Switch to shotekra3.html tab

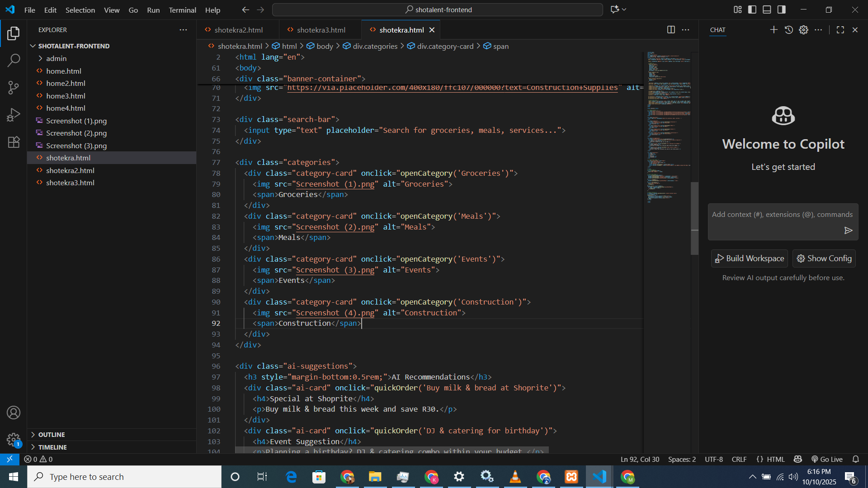tap(321, 30)
